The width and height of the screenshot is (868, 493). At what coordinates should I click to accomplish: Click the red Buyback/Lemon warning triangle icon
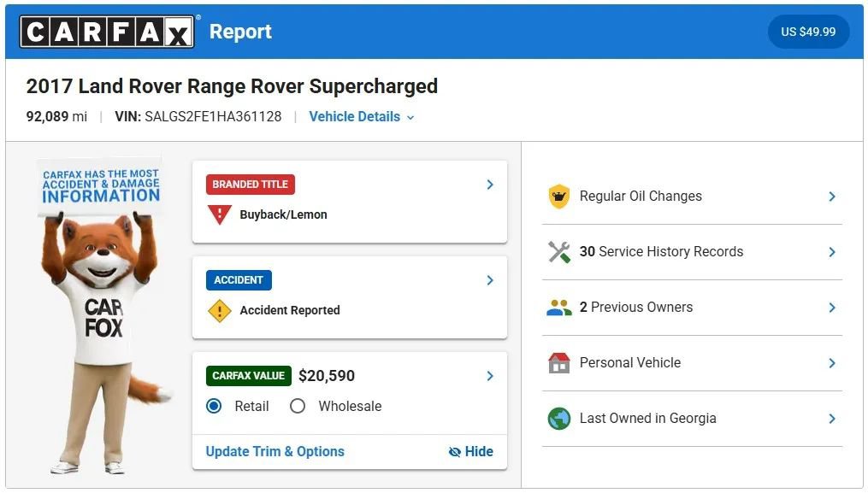(219, 214)
